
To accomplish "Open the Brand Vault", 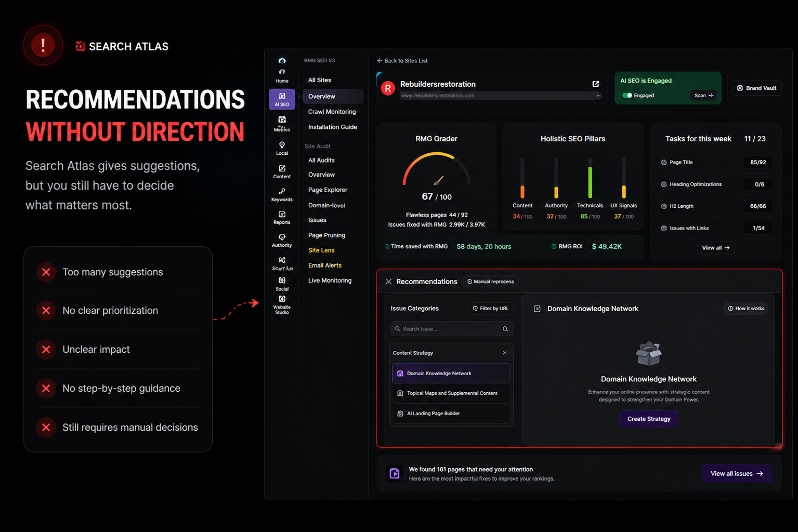I will tap(756, 88).
